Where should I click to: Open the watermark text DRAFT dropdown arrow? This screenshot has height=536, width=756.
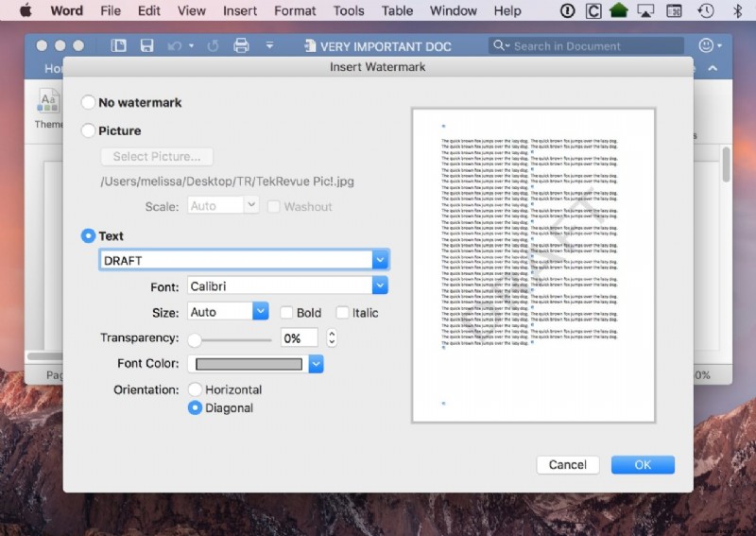coord(380,260)
